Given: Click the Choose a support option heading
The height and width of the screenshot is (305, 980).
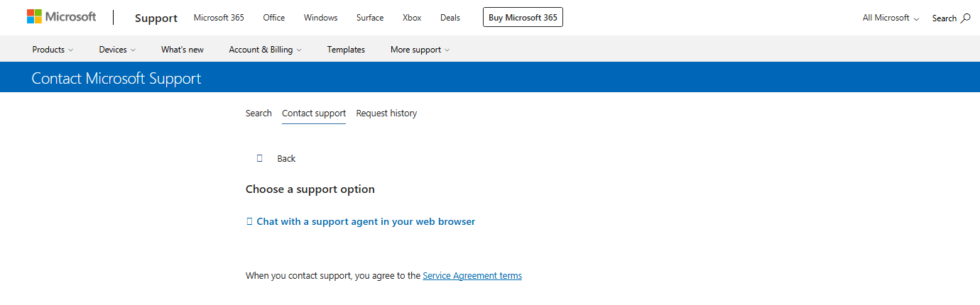Looking at the screenshot, I should tap(310, 189).
